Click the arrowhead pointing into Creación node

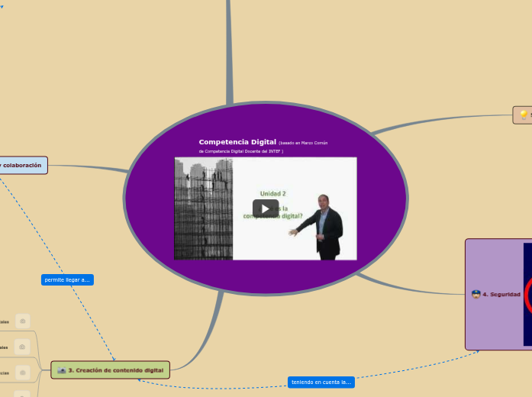(x=114, y=358)
